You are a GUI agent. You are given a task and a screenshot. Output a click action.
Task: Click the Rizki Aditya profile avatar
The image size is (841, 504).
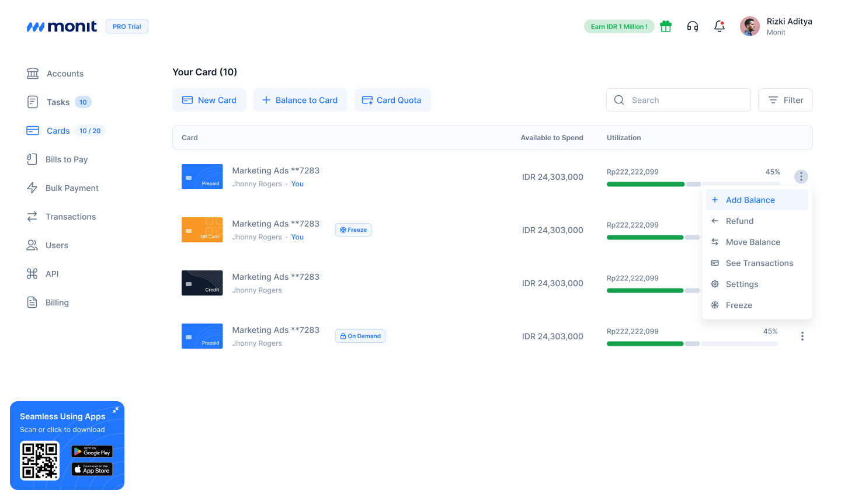(750, 26)
